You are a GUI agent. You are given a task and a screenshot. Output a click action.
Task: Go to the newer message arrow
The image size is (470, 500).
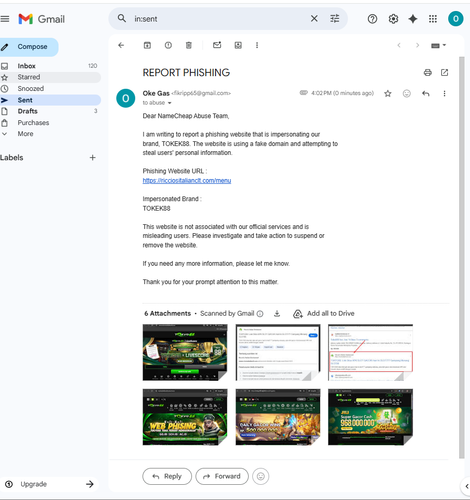click(x=399, y=45)
